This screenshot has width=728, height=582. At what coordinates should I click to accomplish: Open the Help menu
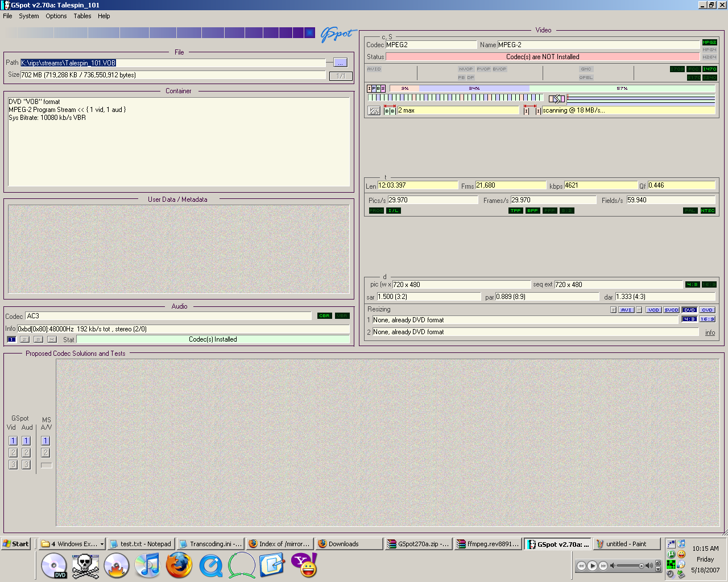104,16
